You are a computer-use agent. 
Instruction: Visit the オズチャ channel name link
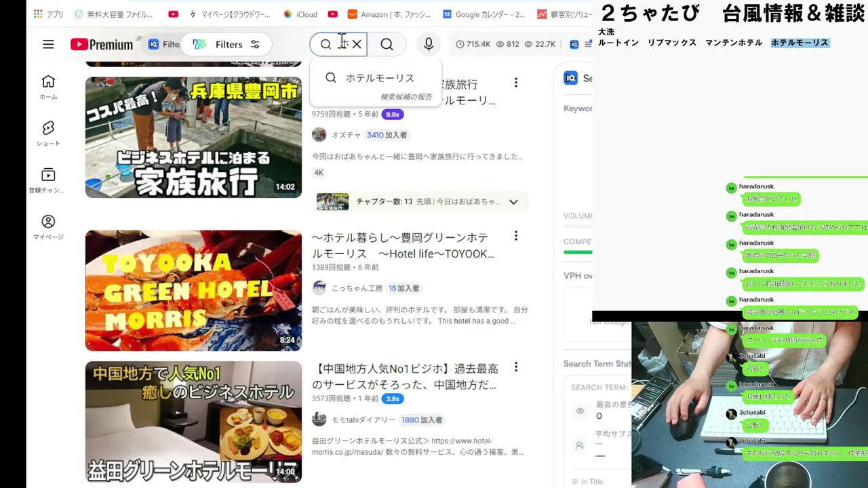pyautogui.click(x=347, y=135)
